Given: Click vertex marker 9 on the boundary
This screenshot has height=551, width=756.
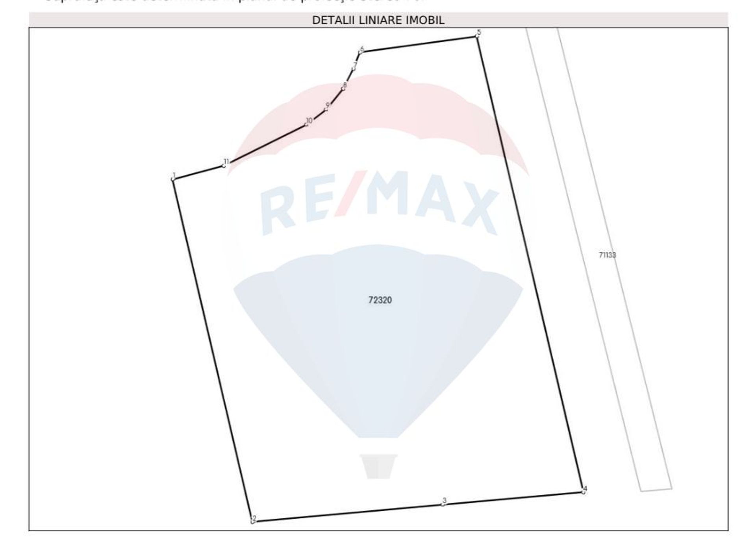Looking at the screenshot, I should tap(326, 109).
